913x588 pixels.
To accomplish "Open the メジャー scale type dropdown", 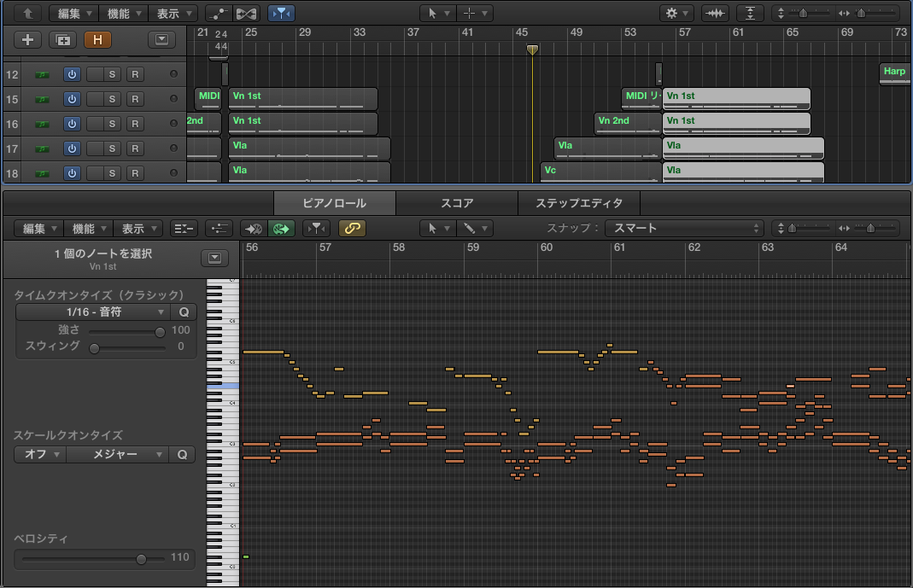I will (117, 454).
